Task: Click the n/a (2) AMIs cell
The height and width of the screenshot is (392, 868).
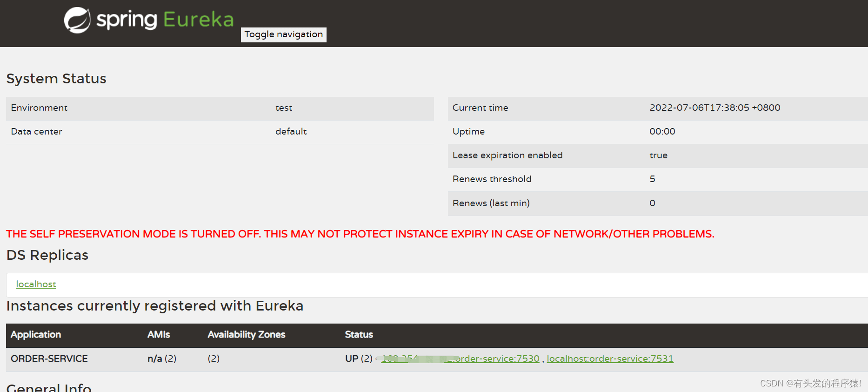Action: (x=162, y=358)
